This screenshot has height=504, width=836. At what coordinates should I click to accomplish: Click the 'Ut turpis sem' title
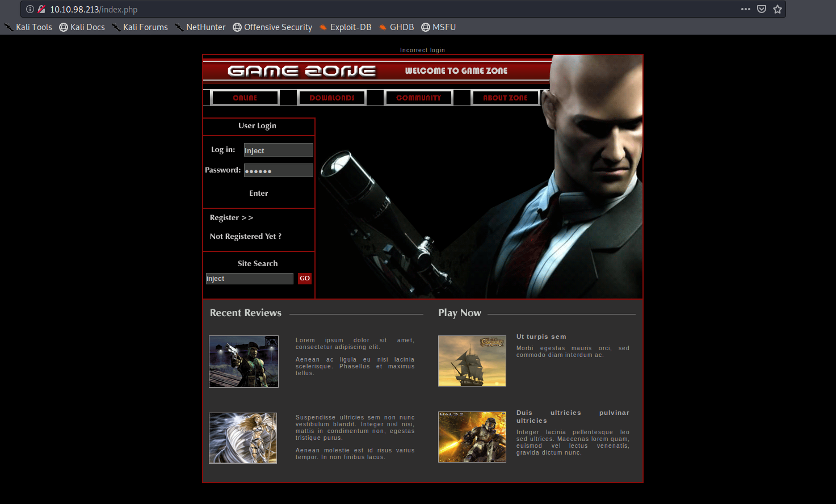pos(541,337)
